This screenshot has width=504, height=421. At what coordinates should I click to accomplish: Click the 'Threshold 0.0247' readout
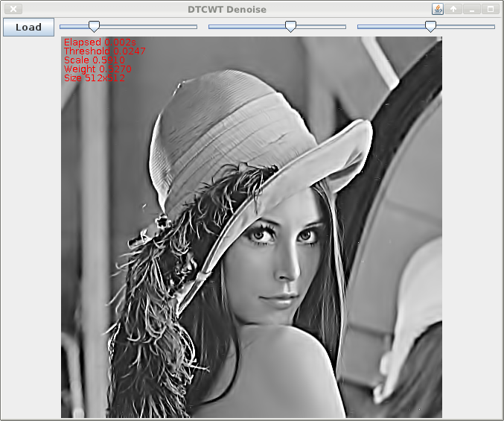105,51
